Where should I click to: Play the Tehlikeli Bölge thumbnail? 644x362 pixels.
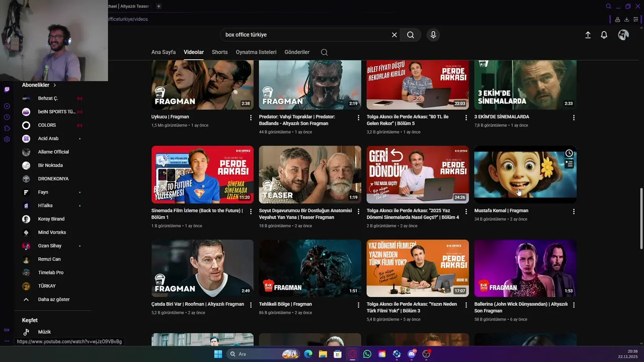(310, 268)
